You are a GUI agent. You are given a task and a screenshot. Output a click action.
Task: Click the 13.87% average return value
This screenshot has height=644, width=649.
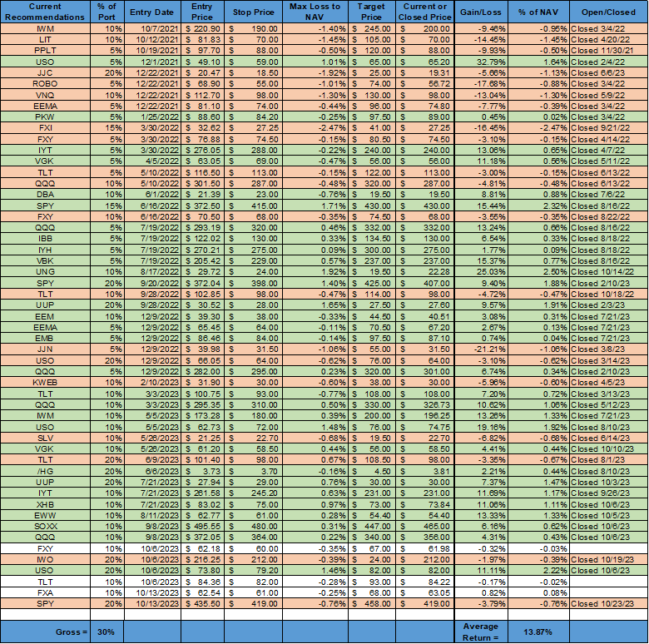pyautogui.click(x=538, y=632)
